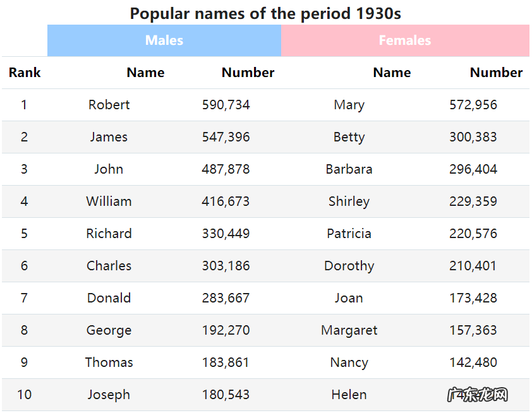The height and width of the screenshot is (413, 532).
Task: Click the cell showing 192,270
Action: [x=226, y=330]
